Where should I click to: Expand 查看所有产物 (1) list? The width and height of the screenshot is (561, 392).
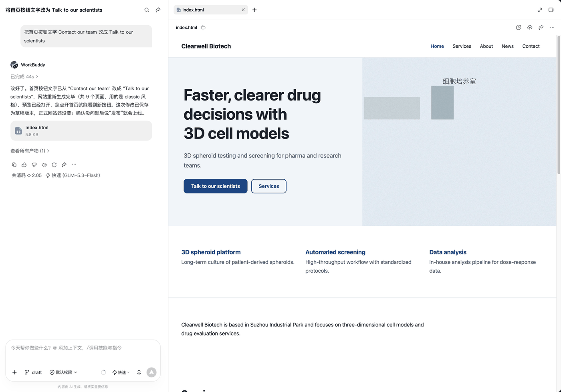point(30,151)
